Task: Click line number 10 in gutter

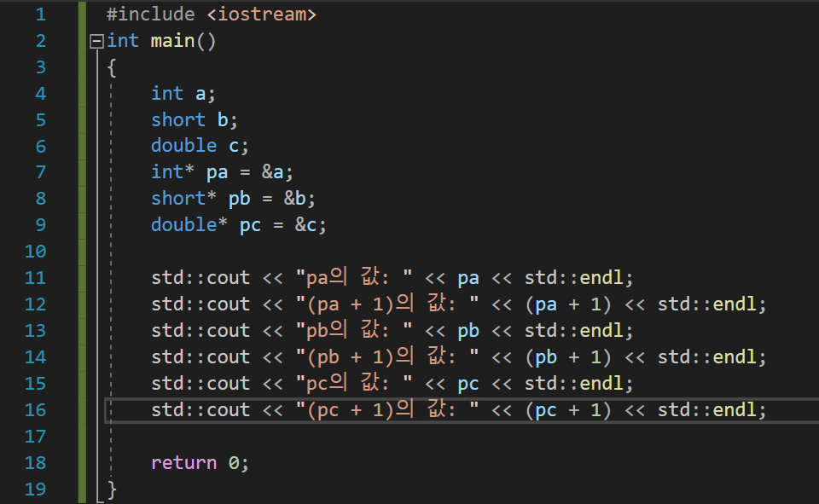Action: (x=36, y=252)
